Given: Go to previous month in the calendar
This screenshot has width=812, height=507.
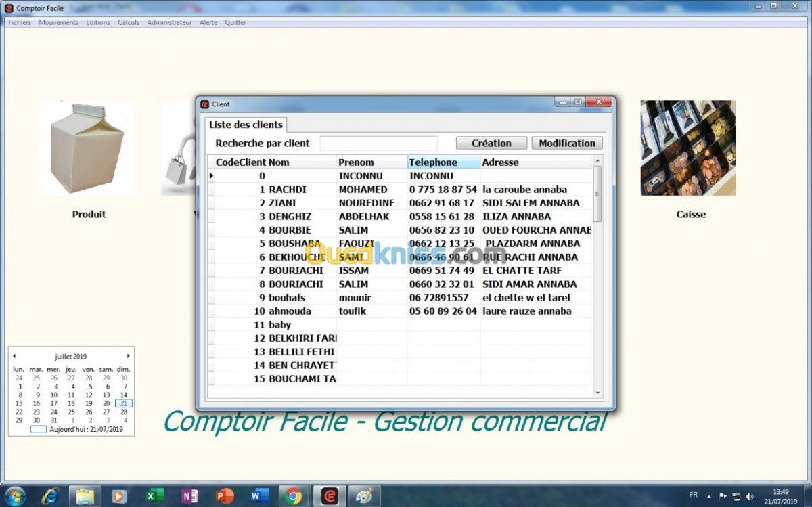Looking at the screenshot, I should (14, 356).
